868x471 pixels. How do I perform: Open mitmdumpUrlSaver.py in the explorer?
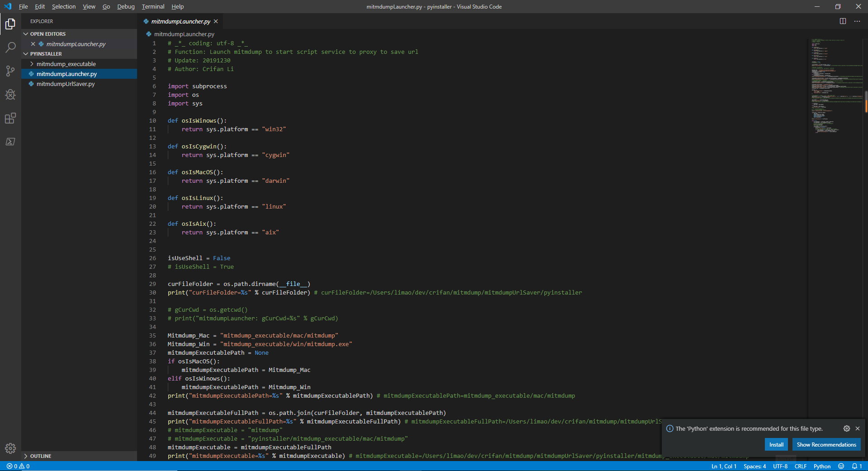(x=66, y=84)
